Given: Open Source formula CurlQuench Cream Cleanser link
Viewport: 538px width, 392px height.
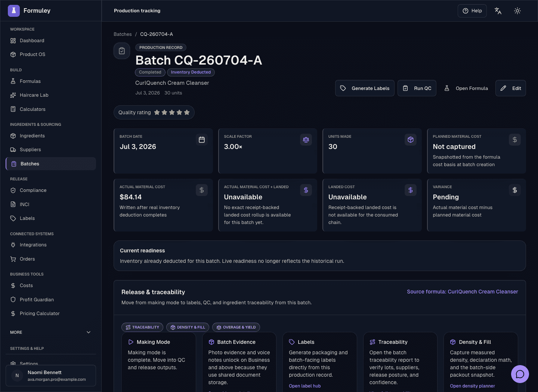Looking at the screenshot, I should point(463,292).
